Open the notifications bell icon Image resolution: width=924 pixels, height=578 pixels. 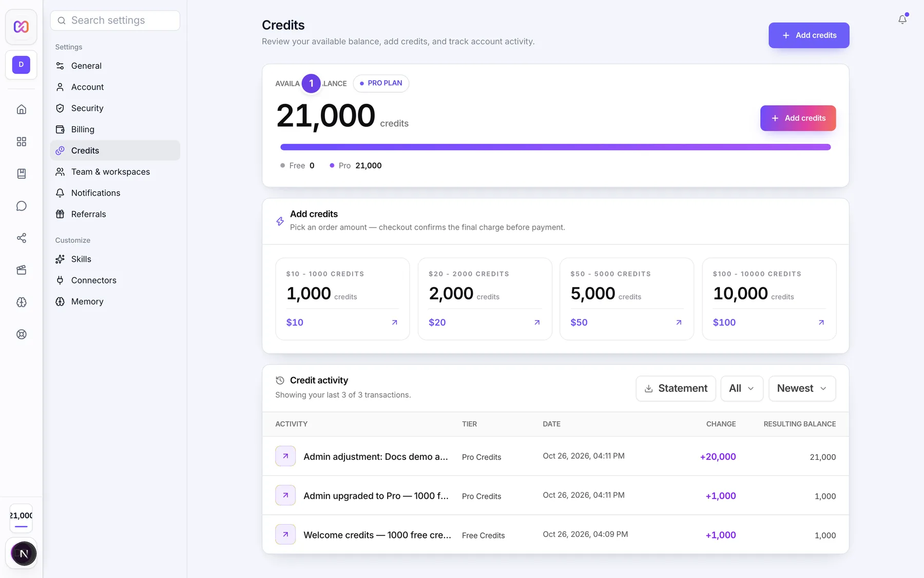(x=902, y=20)
